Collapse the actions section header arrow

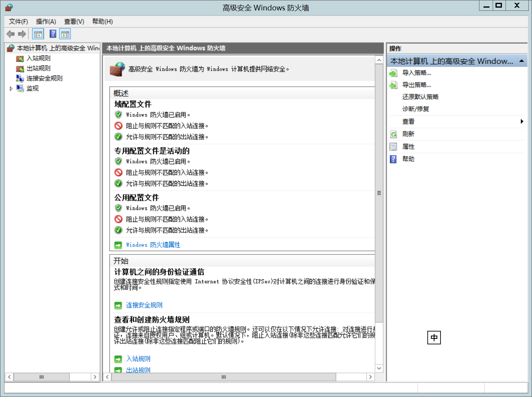coord(522,61)
